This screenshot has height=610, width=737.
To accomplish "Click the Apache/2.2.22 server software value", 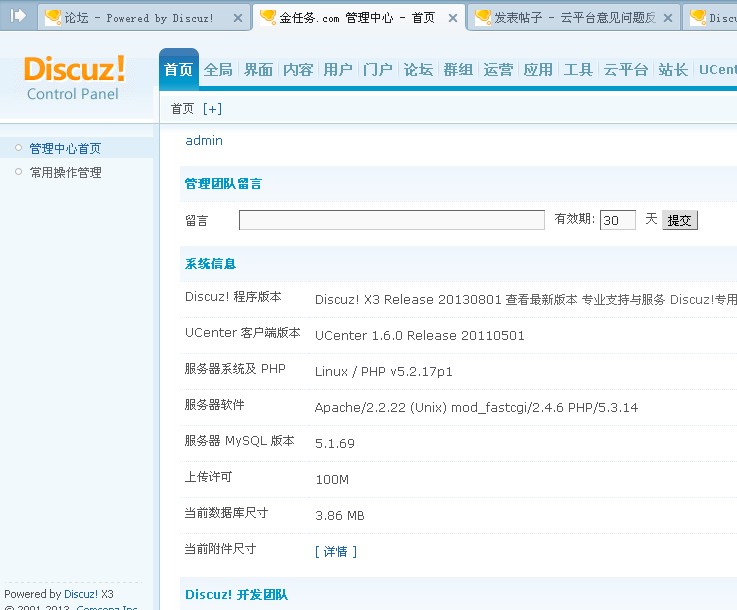I will pos(476,407).
